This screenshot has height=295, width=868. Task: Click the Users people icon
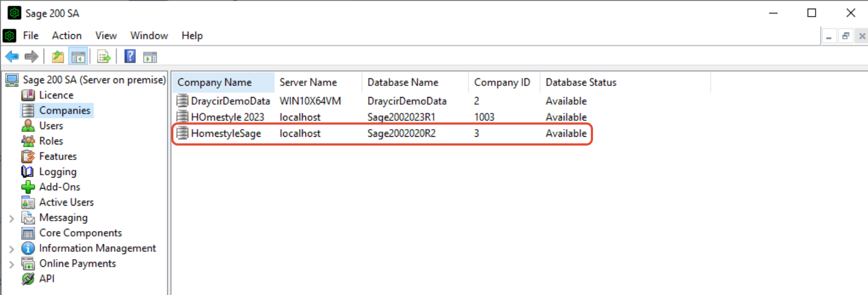(28, 126)
